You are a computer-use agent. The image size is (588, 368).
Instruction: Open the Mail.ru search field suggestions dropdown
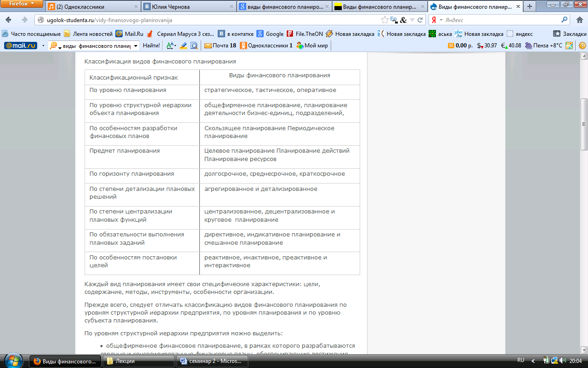pyautogui.click(x=136, y=46)
